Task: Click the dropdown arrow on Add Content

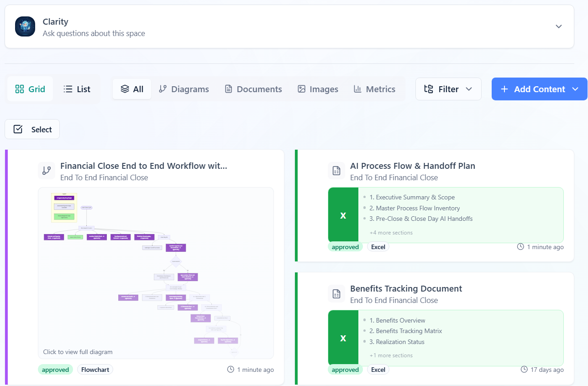Action: 575,89
